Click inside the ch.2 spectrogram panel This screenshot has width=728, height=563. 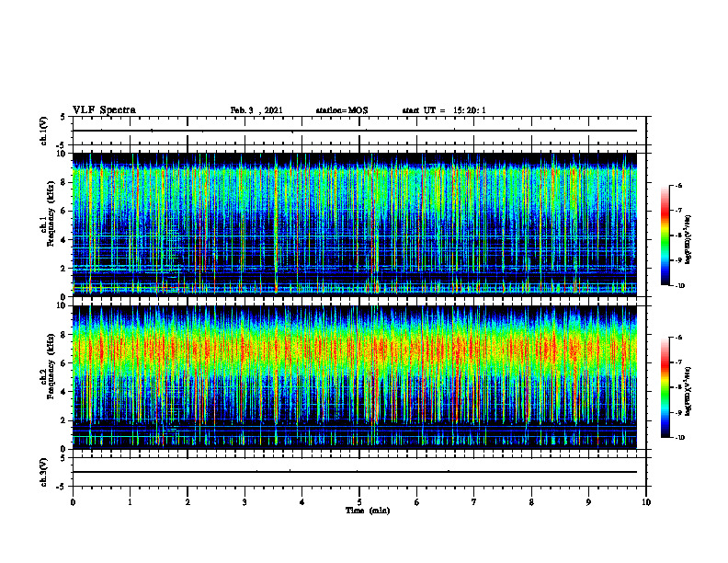[x=355, y=377]
